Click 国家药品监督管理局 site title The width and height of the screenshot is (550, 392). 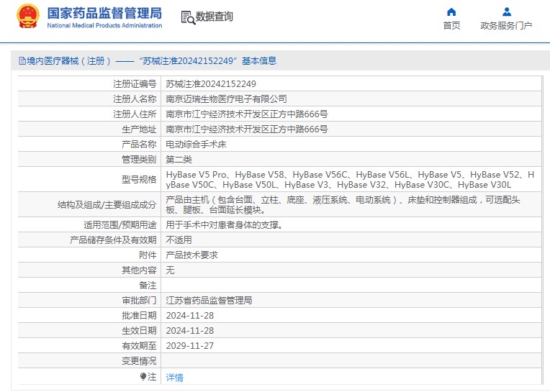[x=104, y=14]
